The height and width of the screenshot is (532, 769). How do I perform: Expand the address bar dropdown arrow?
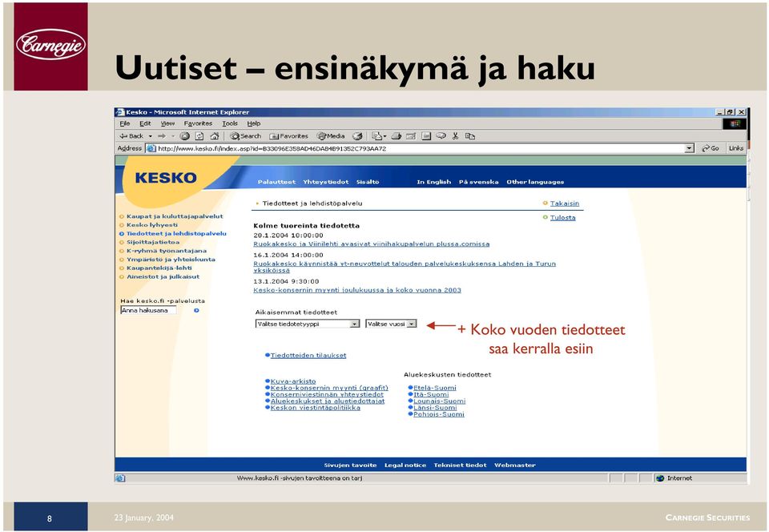click(690, 148)
